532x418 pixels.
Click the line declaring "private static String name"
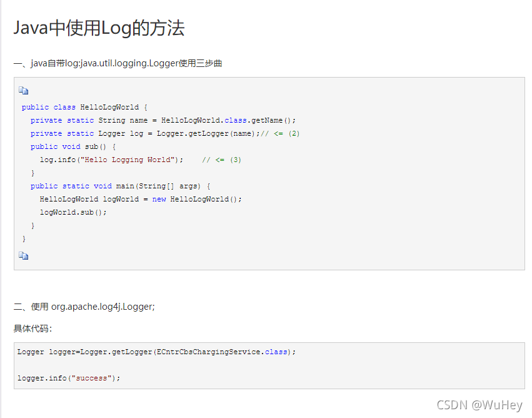coord(163,121)
